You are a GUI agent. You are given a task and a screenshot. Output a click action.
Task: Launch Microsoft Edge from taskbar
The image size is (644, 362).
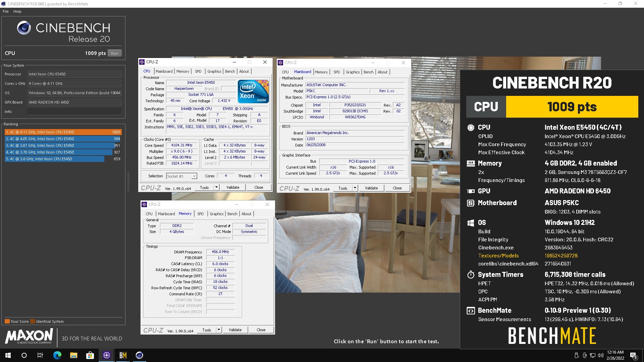point(57,355)
